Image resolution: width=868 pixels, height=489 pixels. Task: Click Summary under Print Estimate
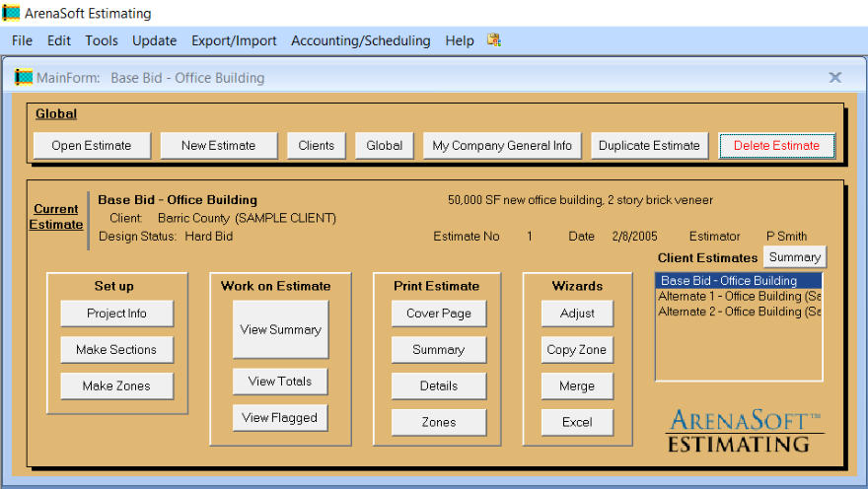coord(438,350)
